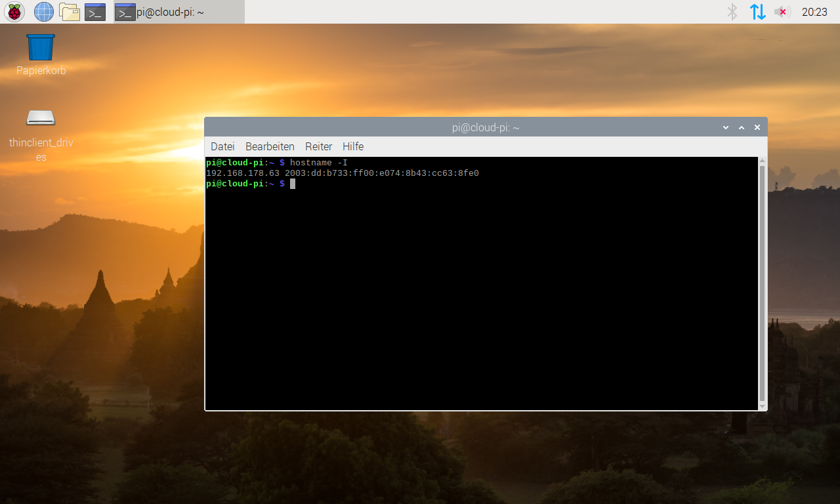840x504 pixels.
Task: Maximize the terminal window
Action: 742,127
